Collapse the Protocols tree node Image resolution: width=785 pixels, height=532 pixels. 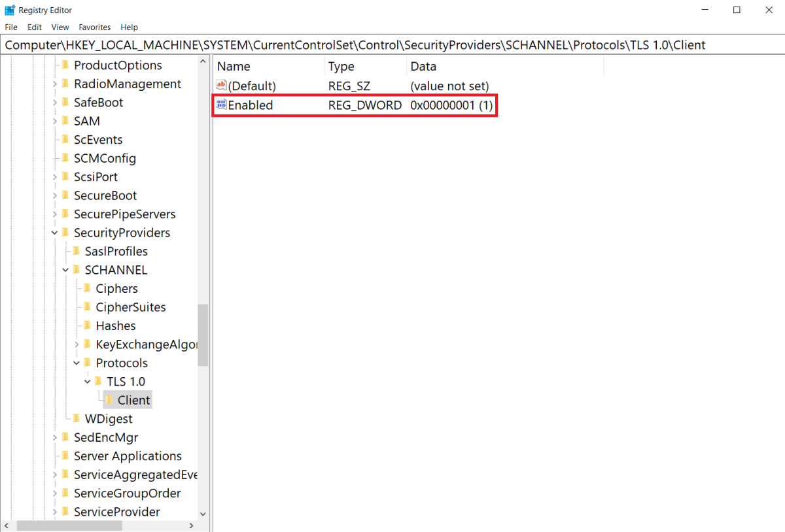coord(77,363)
